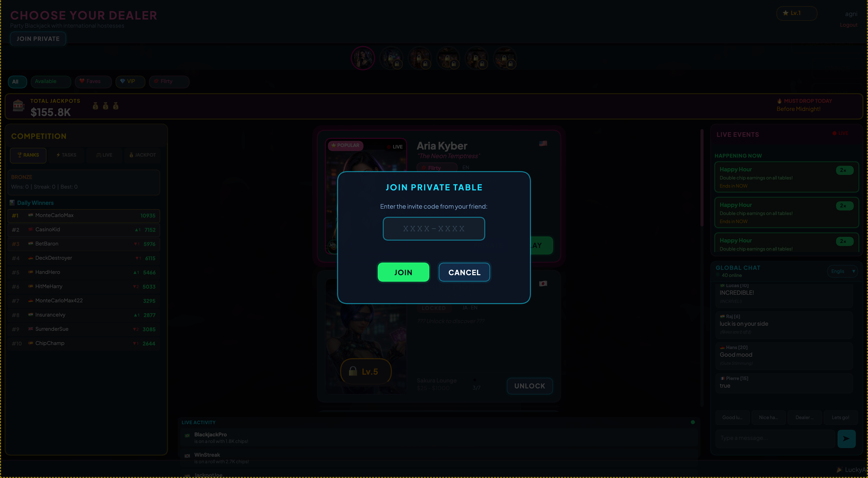Image resolution: width=868 pixels, height=478 pixels.
Task: Select the Flirty filter chip
Action: pyautogui.click(x=169, y=81)
